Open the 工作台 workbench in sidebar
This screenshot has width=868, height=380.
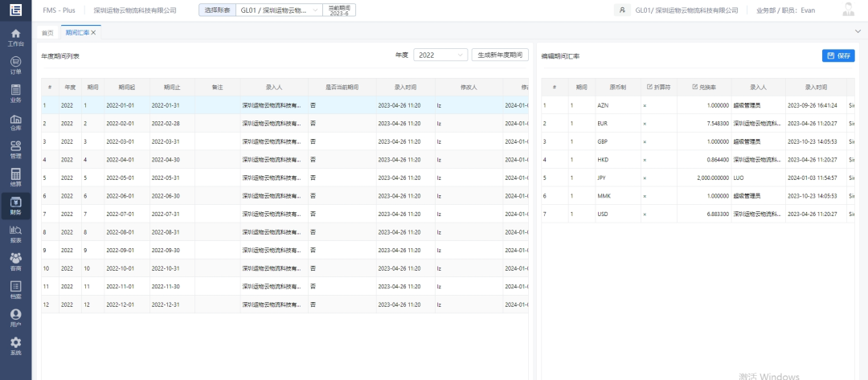pyautogui.click(x=15, y=38)
